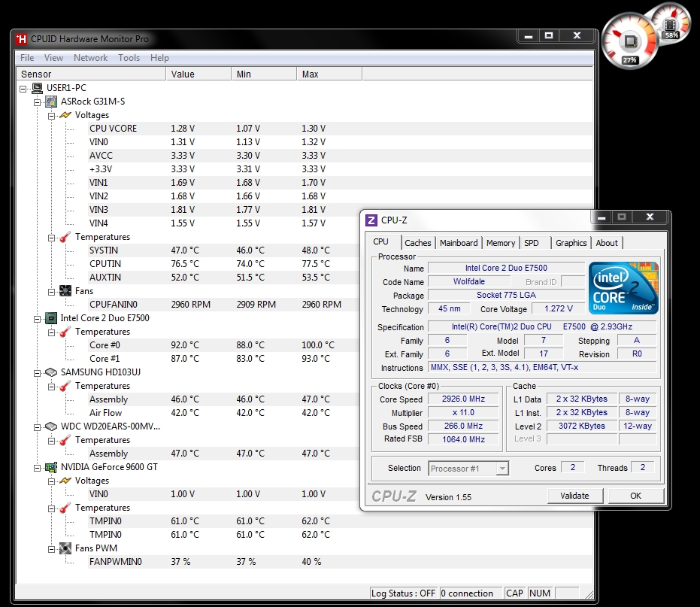Screen dimensions: 700x607
Task: Click the Fans PWM fan icon
Action: [65, 548]
